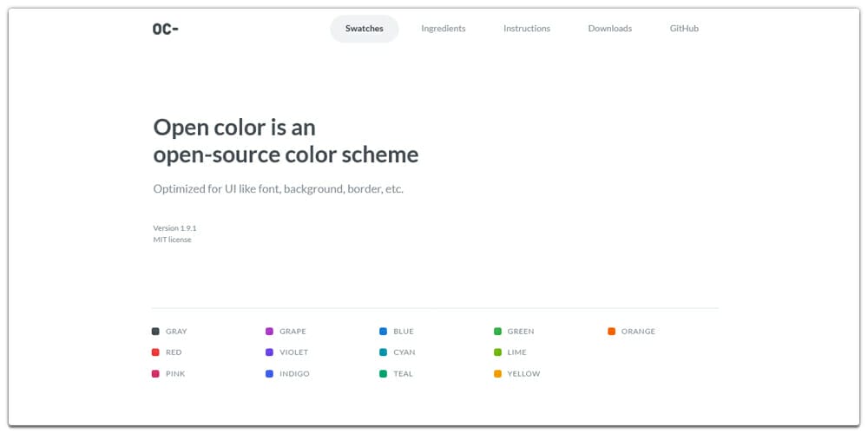Jump to the TEAL color label
The height and width of the screenshot is (434, 868).
click(403, 374)
